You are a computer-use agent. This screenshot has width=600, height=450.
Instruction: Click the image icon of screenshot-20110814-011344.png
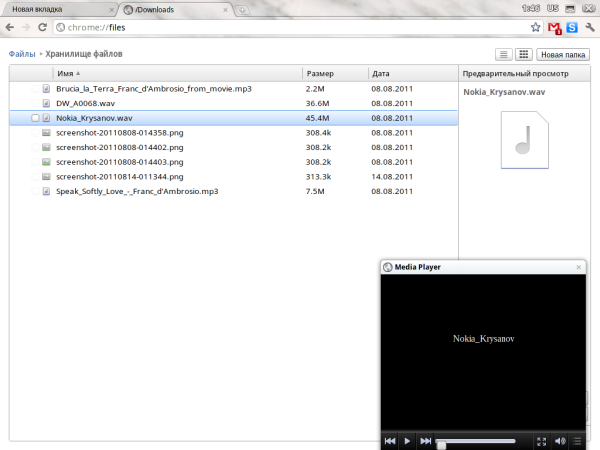[46, 177]
